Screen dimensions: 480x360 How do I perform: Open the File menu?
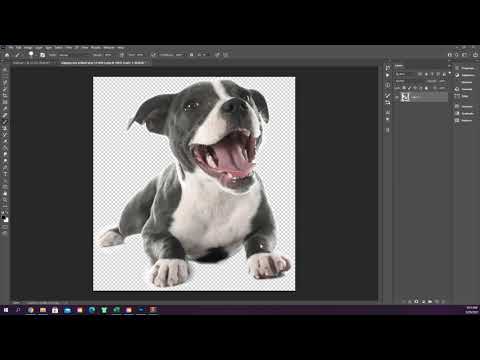[x=11, y=48]
